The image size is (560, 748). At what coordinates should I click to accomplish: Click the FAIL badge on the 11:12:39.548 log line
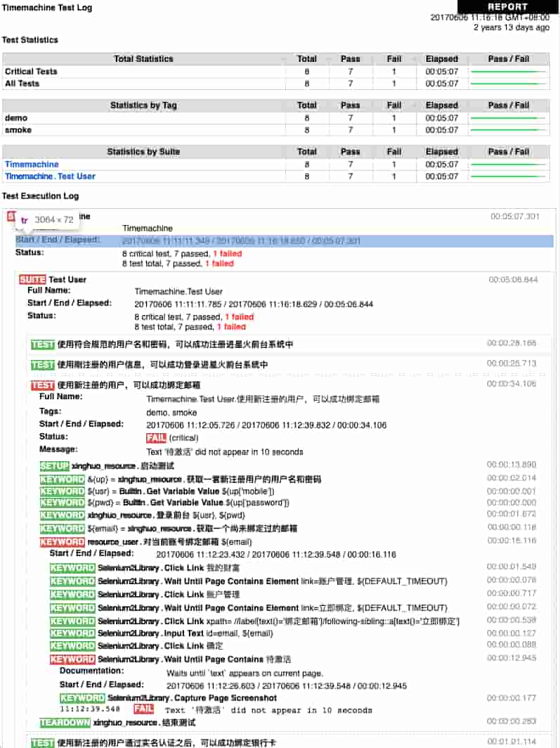(143, 709)
